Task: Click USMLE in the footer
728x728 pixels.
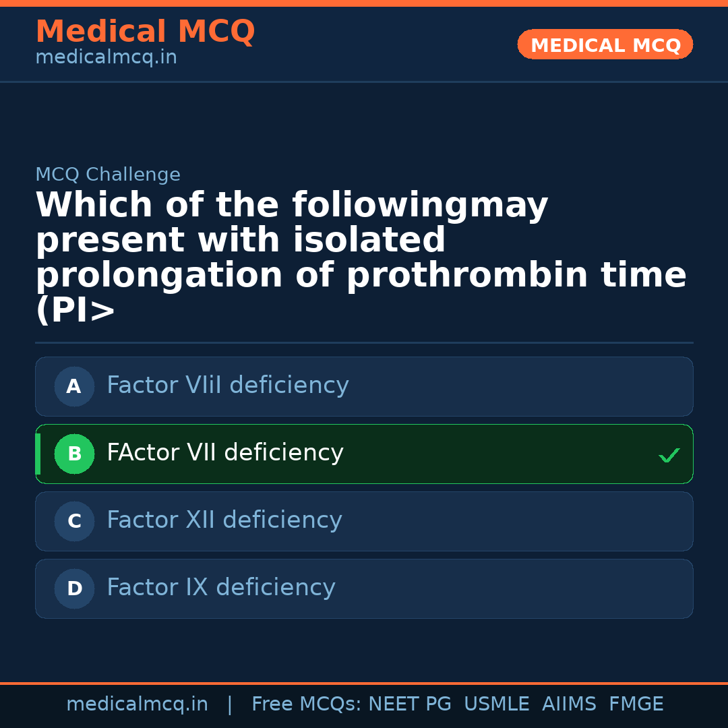Action: pos(496,704)
